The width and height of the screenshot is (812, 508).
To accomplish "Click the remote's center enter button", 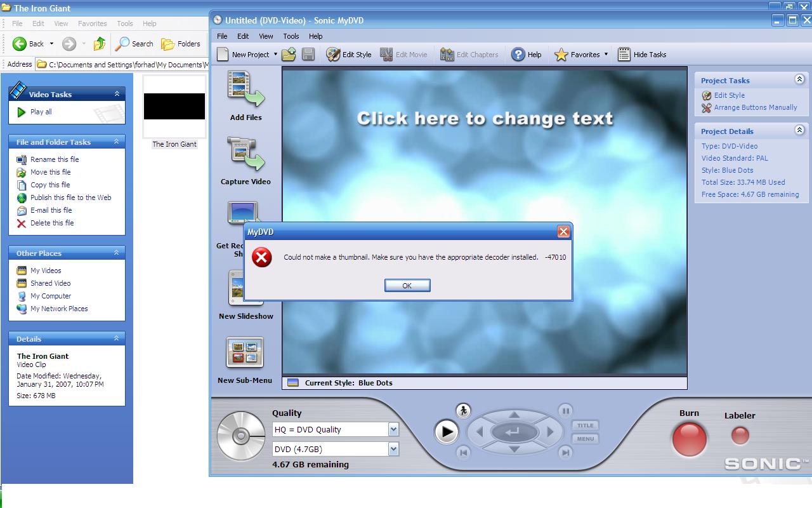I will click(514, 432).
